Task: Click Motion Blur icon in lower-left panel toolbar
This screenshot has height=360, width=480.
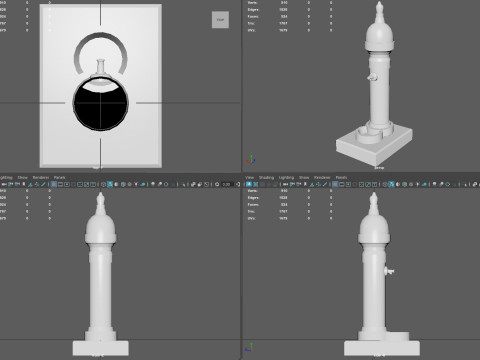Action: (x=160, y=184)
